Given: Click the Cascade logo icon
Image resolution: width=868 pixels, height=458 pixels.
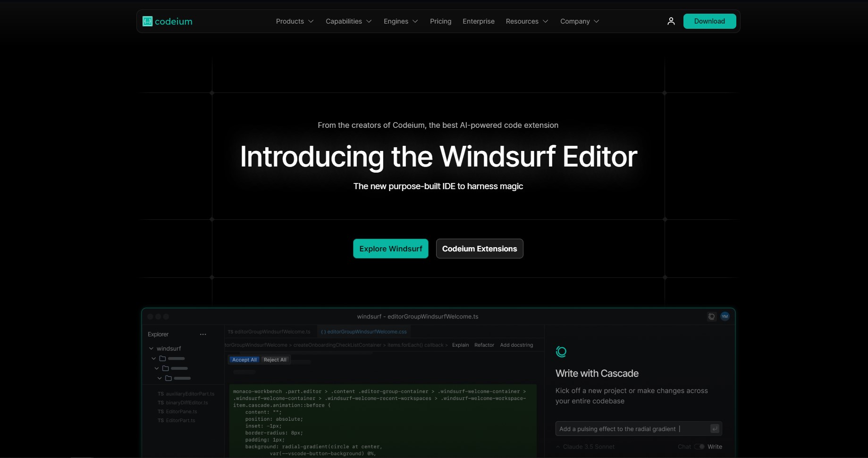Looking at the screenshot, I should point(561,351).
